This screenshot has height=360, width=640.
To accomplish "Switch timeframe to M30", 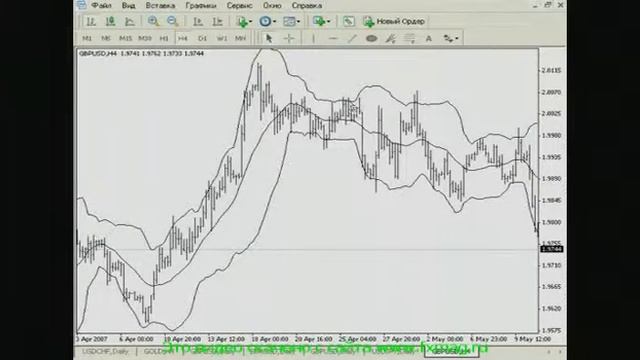I will click(144, 38).
